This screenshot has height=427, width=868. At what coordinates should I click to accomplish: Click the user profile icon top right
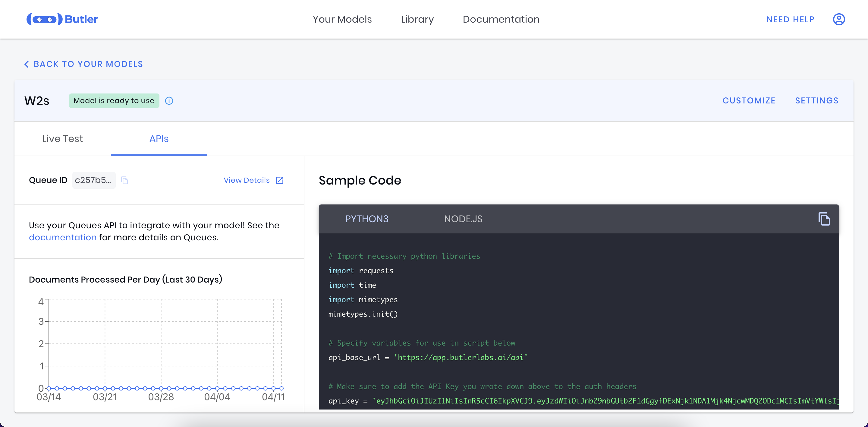pos(840,19)
